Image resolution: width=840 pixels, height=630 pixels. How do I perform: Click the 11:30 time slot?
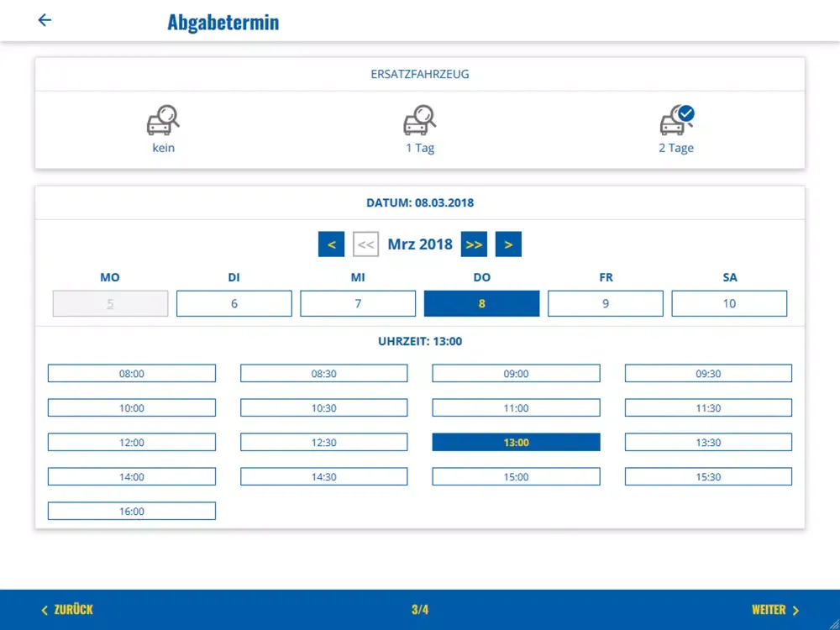pyautogui.click(x=708, y=407)
